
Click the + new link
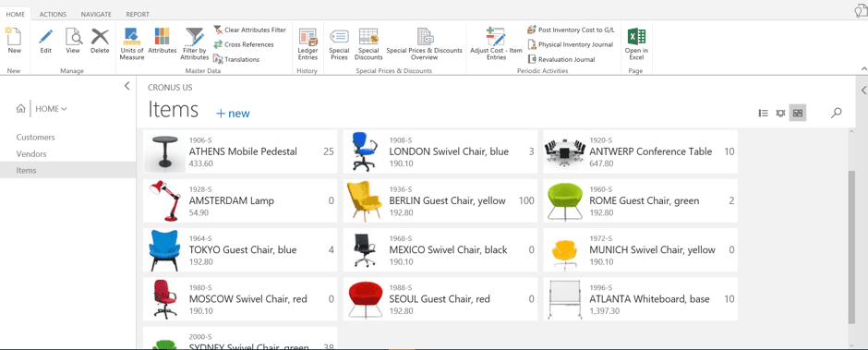(x=233, y=114)
